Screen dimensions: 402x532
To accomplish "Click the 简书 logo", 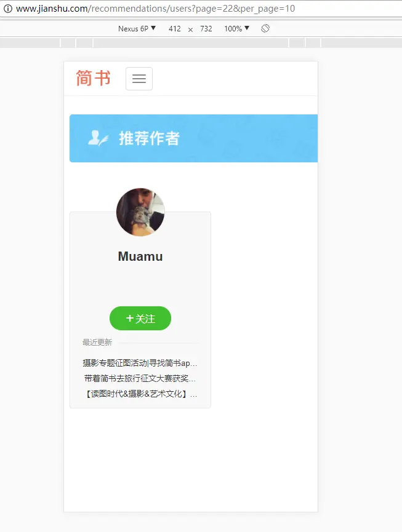I will (94, 78).
